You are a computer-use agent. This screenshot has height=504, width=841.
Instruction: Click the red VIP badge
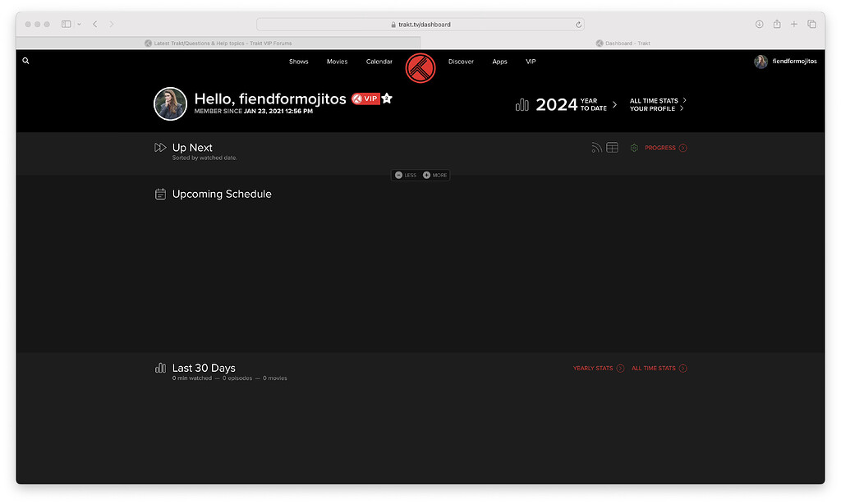click(x=365, y=98)
